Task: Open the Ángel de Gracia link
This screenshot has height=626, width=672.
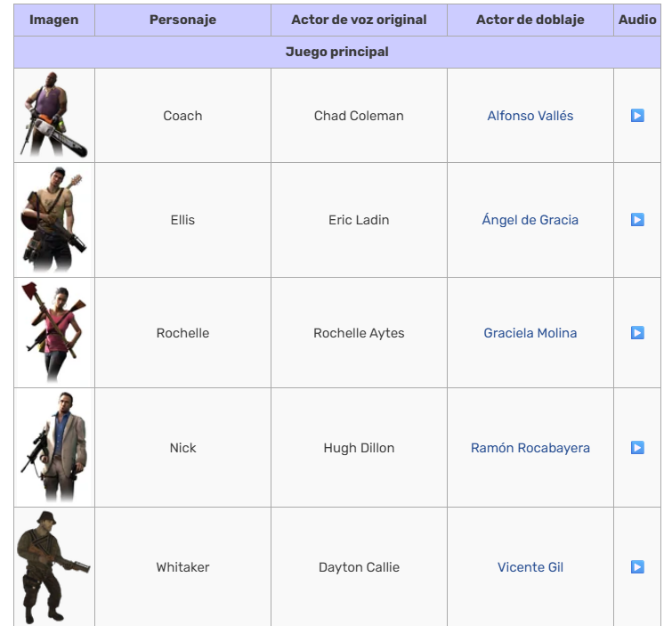Action: click(x=530, y=220)
